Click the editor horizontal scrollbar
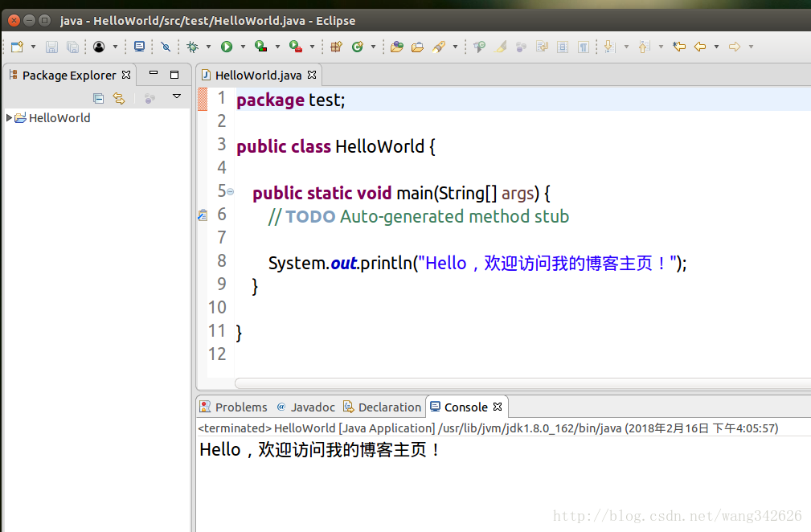Screen dimensions: 811x532 522,383
